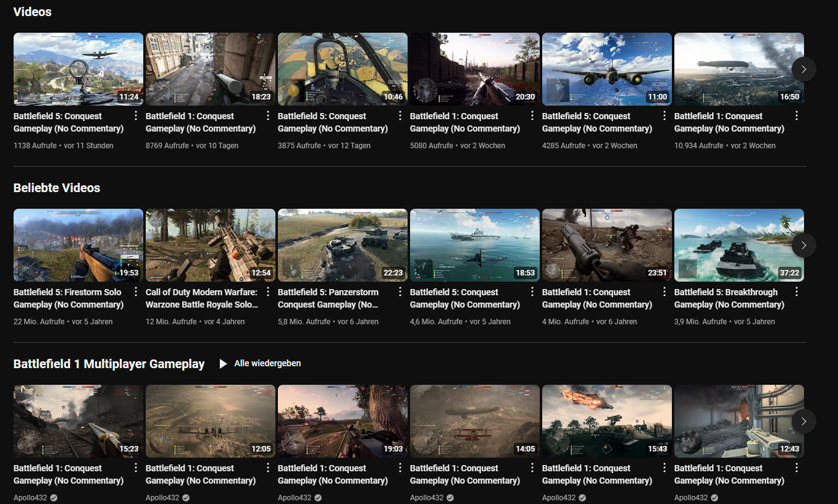Viewport: 838px width, 504px height.
Task: Show more Beliebte Videos using right arrow
Action: [x=803, y=245]
